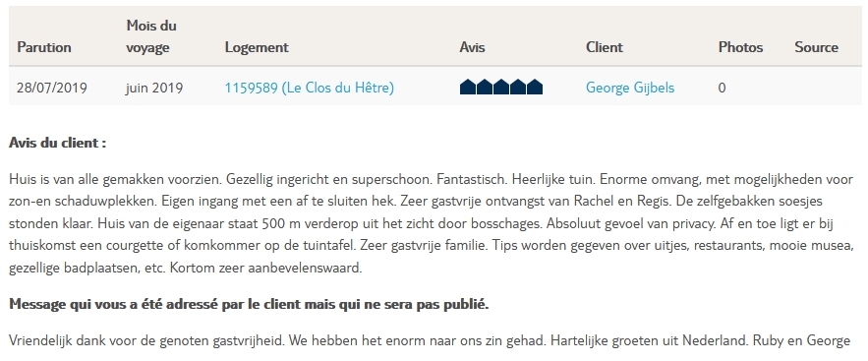The width and height of the screenshot is (868, 361).
Task: Click the second house rating icon
Action: 485,87
